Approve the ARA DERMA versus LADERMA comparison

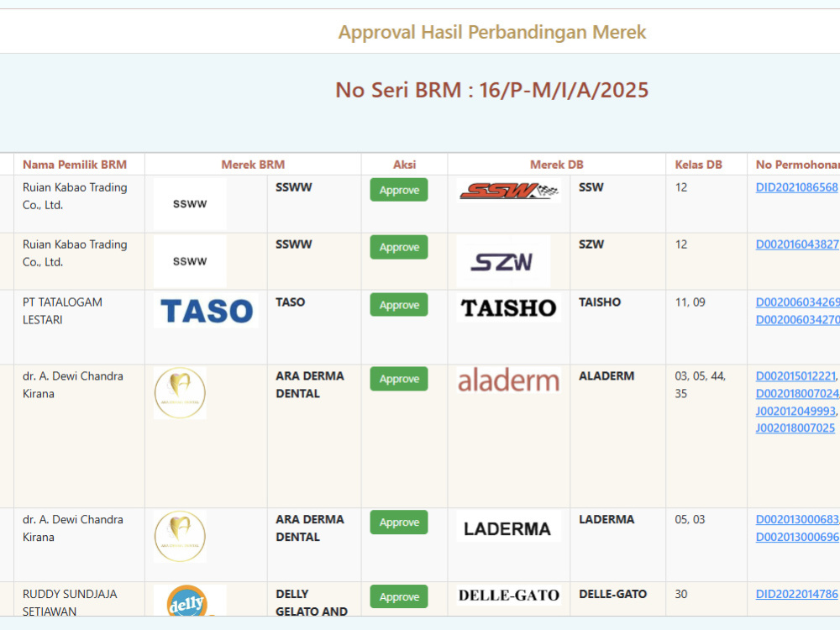click(x=398, y=522)
